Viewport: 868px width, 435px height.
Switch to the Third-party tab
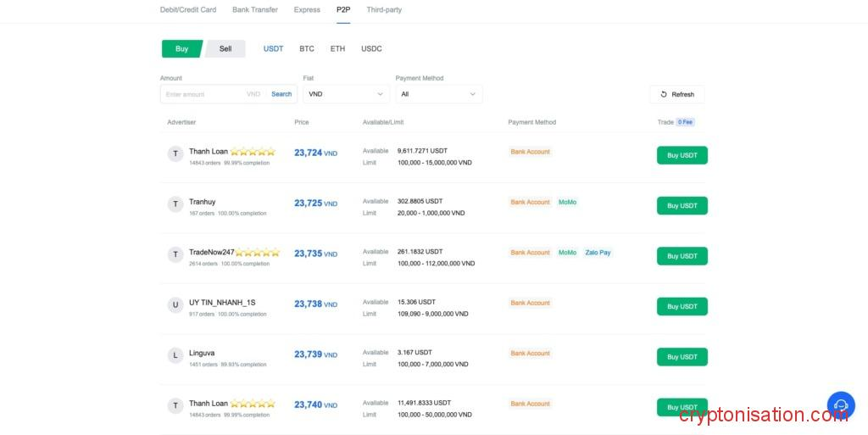click(384, 10)
